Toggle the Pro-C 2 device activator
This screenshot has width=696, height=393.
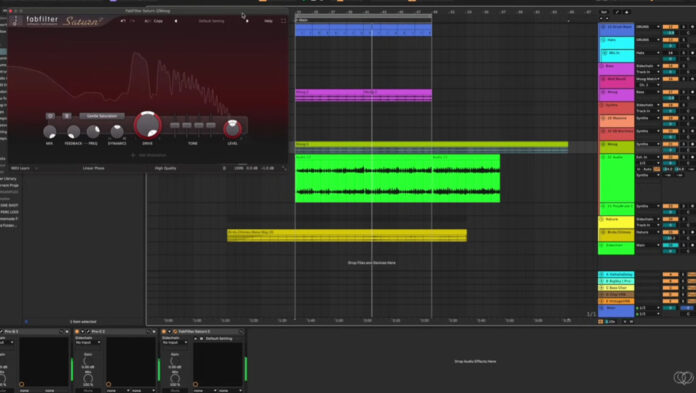77,331
